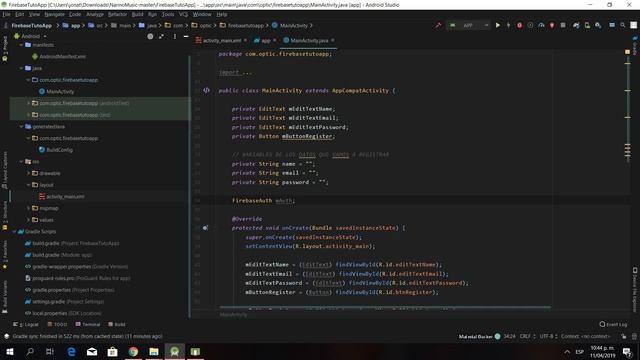Select activity_main.xml in layout folder

tap(65, 196)
